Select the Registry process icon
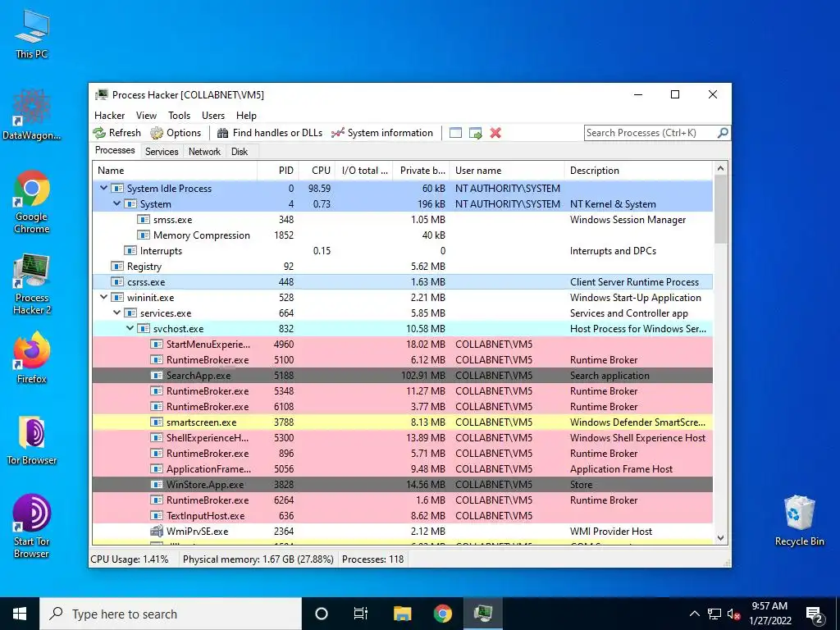Image resolution: width=840 pixels, height=630 pixels. [116, 267]
